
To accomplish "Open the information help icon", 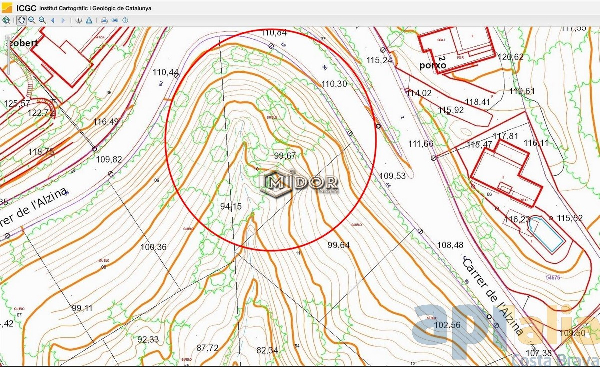I will coord(125,21).
